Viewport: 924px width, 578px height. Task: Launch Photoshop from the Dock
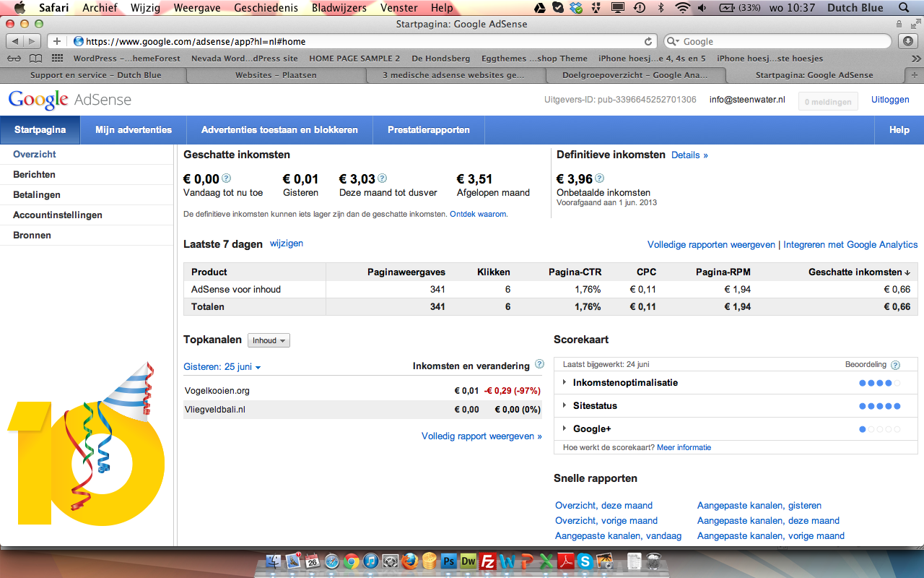tap(449, 561)
